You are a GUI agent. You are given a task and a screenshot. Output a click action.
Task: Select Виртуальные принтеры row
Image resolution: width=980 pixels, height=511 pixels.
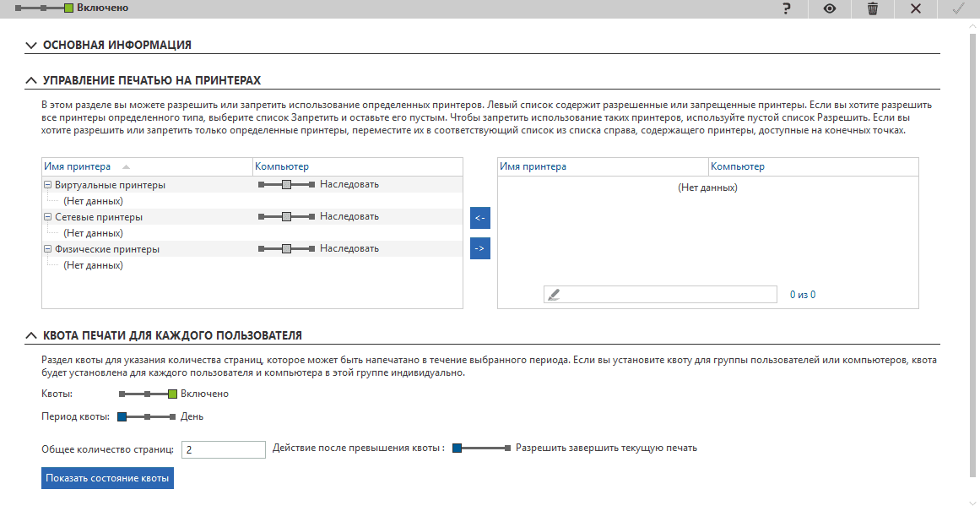coord(252,184)
